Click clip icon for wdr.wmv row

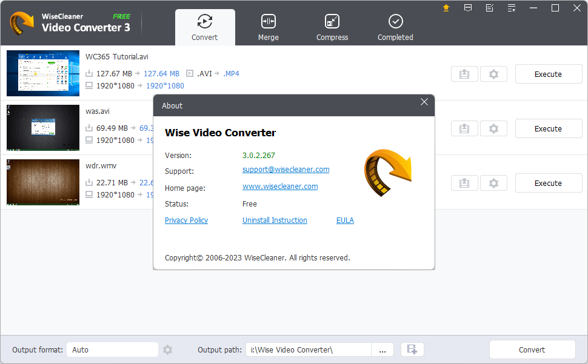point(464,183)
